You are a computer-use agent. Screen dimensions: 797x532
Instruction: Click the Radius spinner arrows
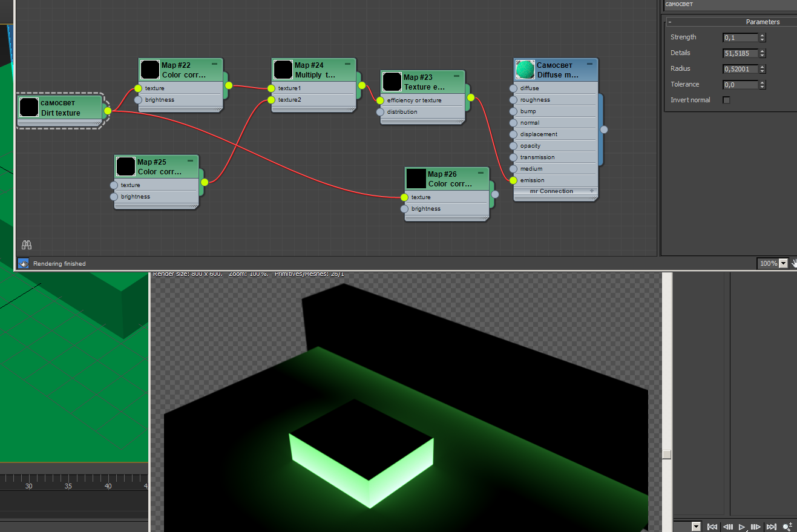(763, 69)
